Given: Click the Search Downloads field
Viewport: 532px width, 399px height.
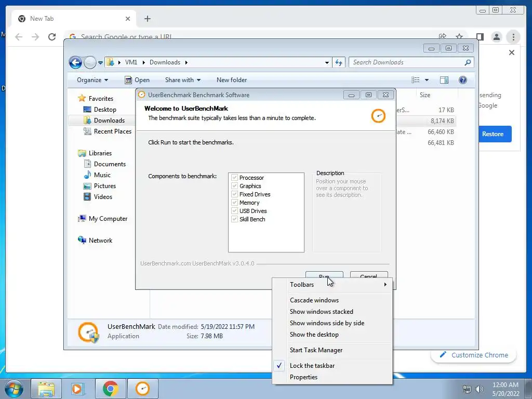Looking at the screenshot, I should point(411,62).
